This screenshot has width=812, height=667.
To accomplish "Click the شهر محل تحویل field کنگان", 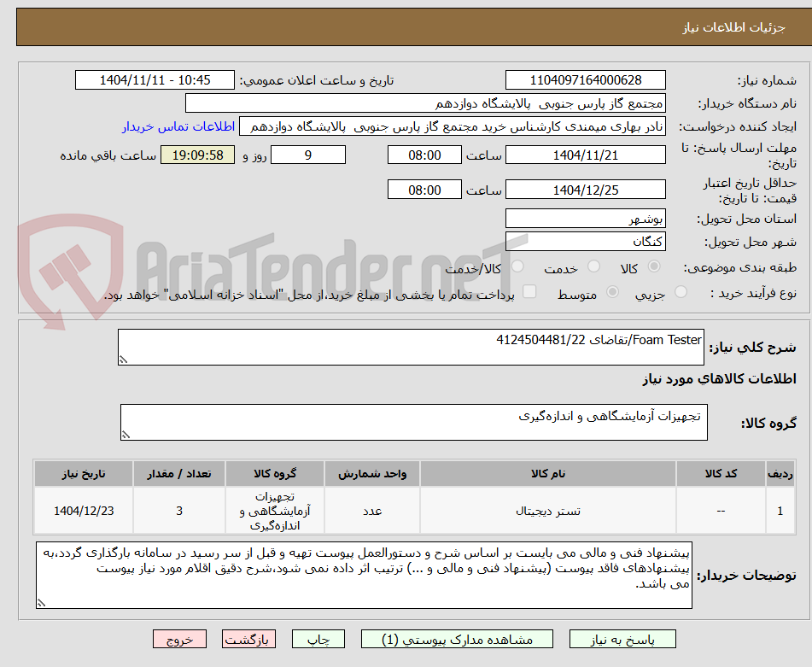I will pos(585,242).
